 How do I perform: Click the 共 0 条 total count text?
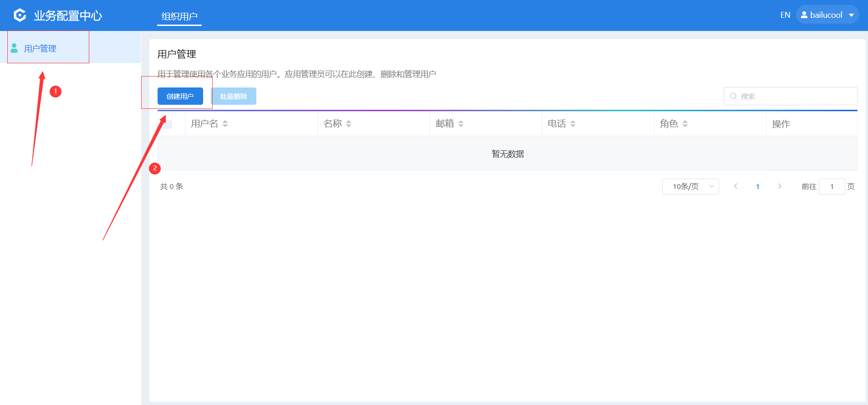[172, 186]
